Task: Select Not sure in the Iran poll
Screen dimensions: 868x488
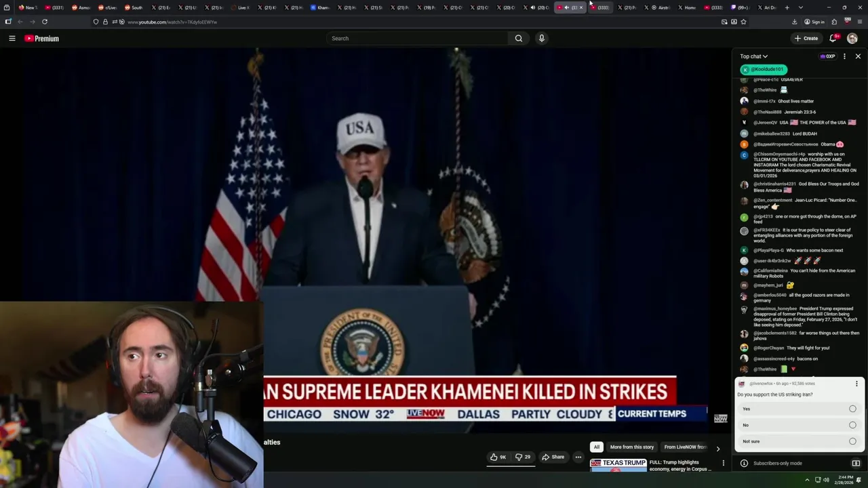Action: pyautogui.click(x=799, y=441)
